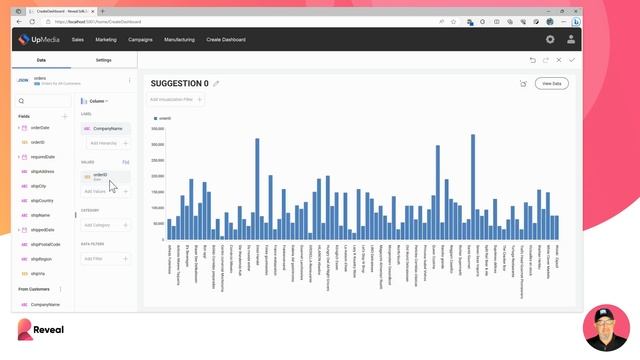Open the Manufacturing menu
This screenshot has width=640, height=360.
179,40
